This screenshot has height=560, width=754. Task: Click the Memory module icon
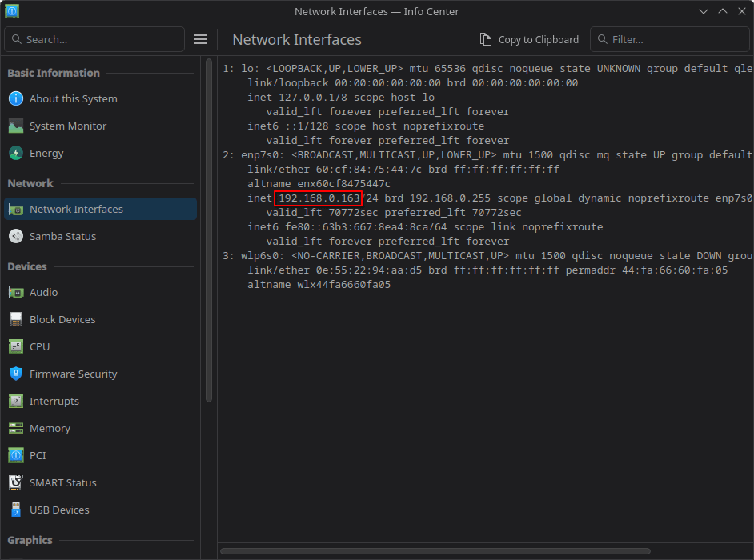point(16,428)
